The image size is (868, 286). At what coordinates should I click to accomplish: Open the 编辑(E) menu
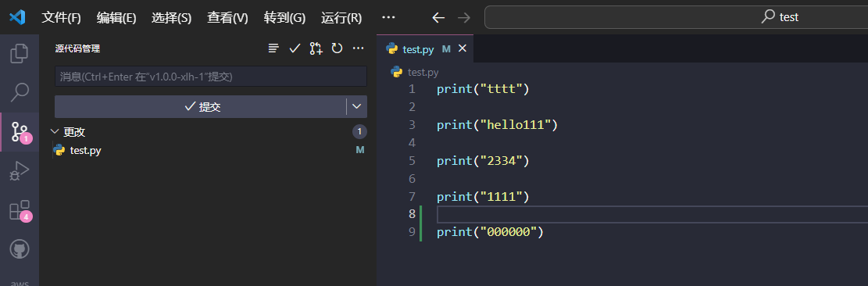tap(116, 18)
